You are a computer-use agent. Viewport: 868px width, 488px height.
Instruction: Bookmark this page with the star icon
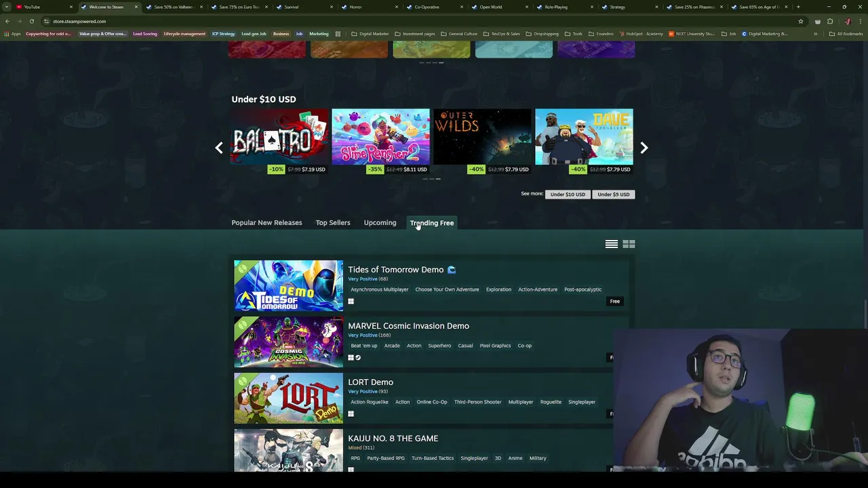point(801,21)
